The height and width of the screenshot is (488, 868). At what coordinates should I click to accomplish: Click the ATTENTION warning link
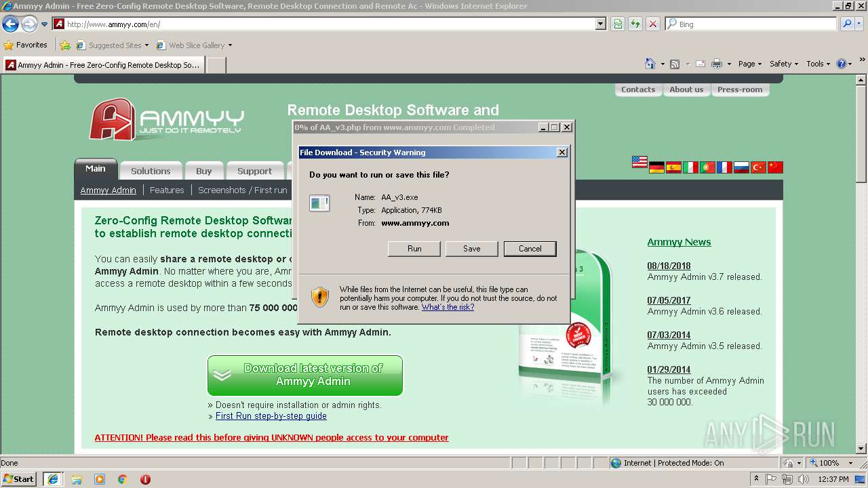click(271, 438)
